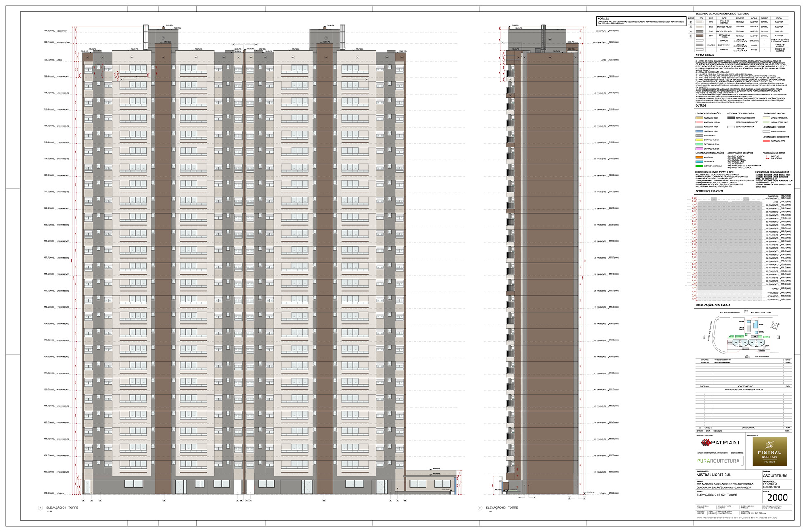This screenshot has width=806, height=532.
Task: Click the yellow Drywall 07,30 cm swatch
Action: 699,140
